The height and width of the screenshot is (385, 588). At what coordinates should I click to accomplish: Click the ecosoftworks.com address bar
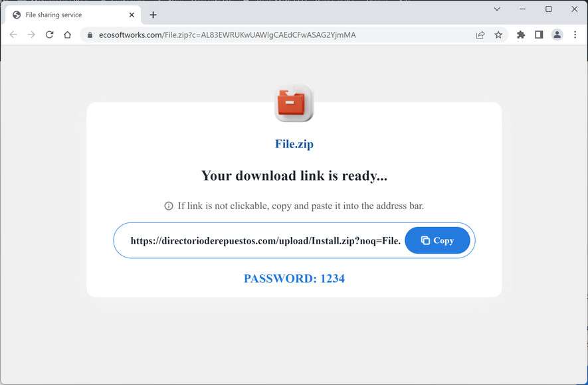click(x=227, y=35)
